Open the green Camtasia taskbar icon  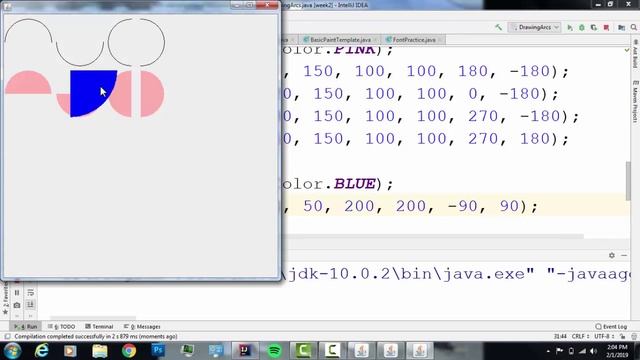click(x=303, y=351)
